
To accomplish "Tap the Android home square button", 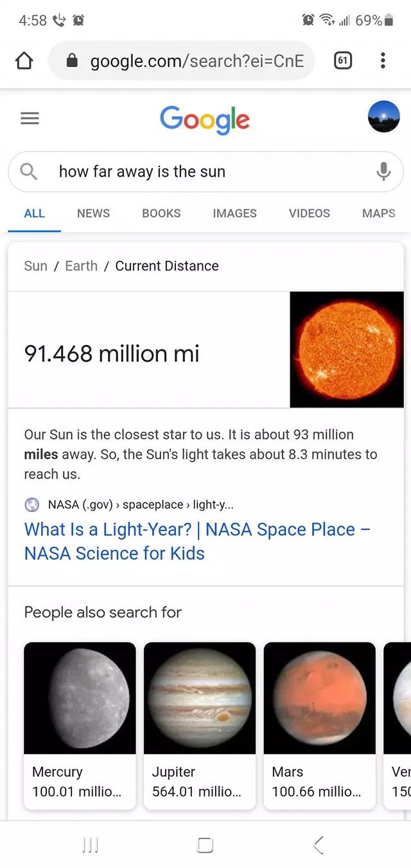I will pyautogui.click(x=205, y=845).
